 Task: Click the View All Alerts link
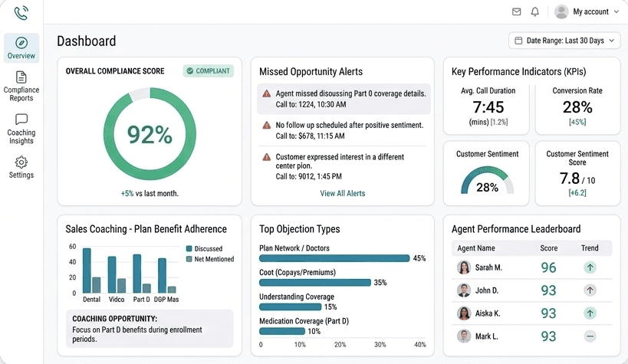click(342, 194)
